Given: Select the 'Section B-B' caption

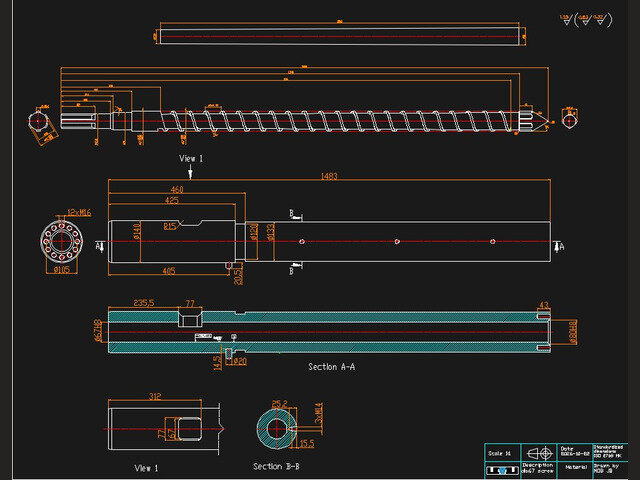Looking at the screenshot, I should [x=276, y=466].
